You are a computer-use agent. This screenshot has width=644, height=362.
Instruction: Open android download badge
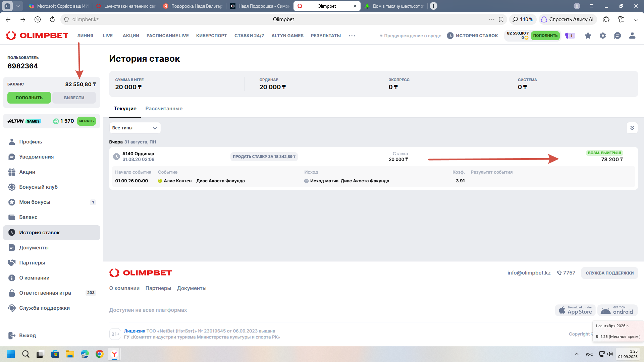(x=618, y=310)
